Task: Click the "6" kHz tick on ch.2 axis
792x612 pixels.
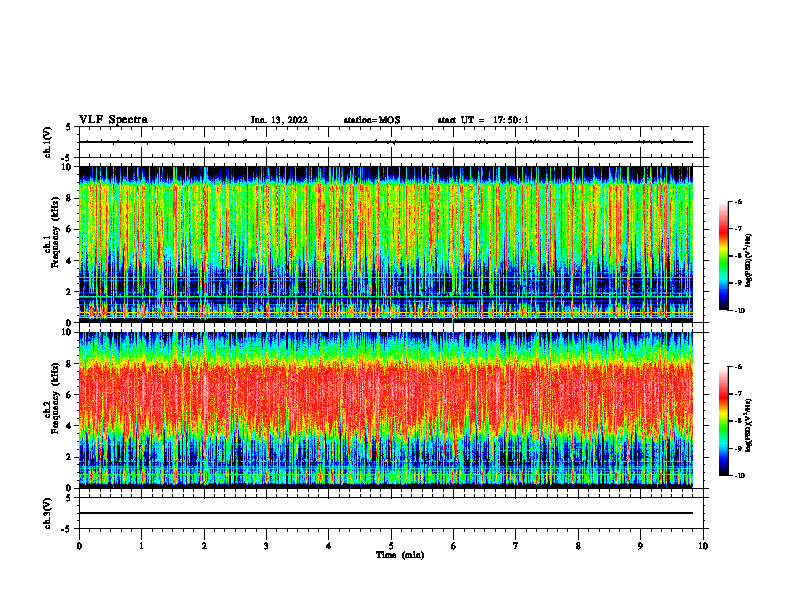Action: (70, 395)
